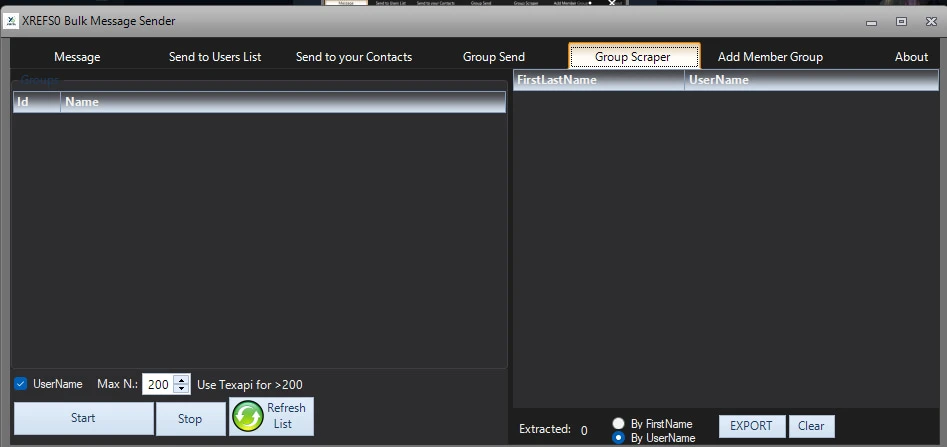Minimize the Bulk Message Sender window
Screen dimensions: 947x447
[x=872, y=23]
